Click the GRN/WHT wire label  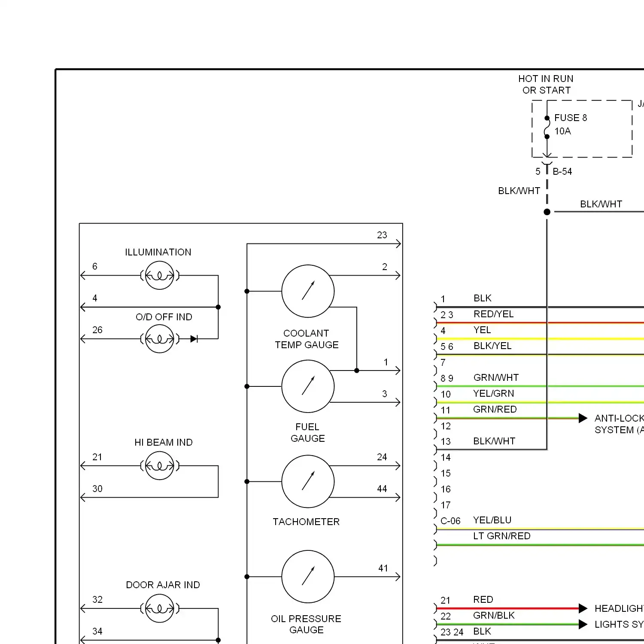[x=496, y=377]
